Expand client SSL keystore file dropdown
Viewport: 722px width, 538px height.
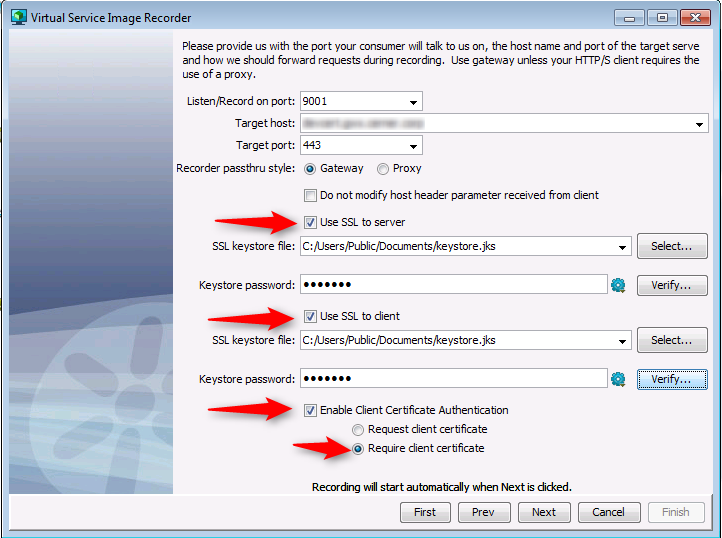tap(623, 341)
